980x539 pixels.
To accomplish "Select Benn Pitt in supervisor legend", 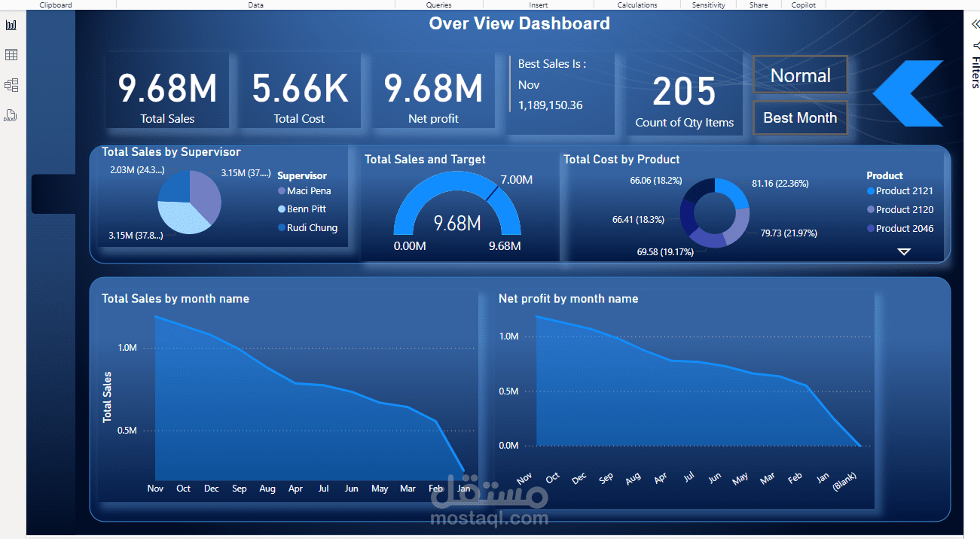I will click(x=302, y=209).
